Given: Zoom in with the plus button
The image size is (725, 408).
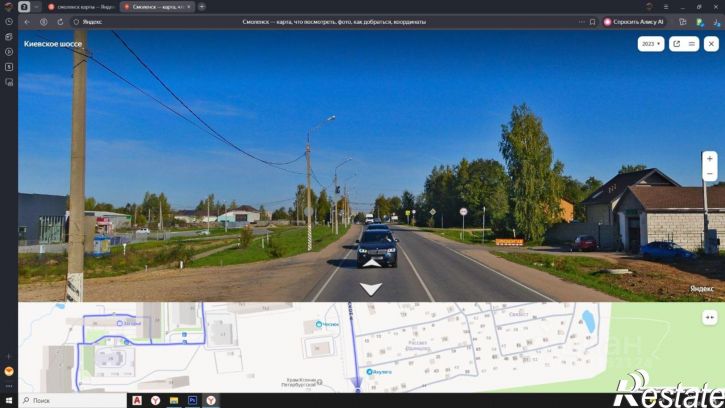Looking at the screenshot, I should point(709,159).
